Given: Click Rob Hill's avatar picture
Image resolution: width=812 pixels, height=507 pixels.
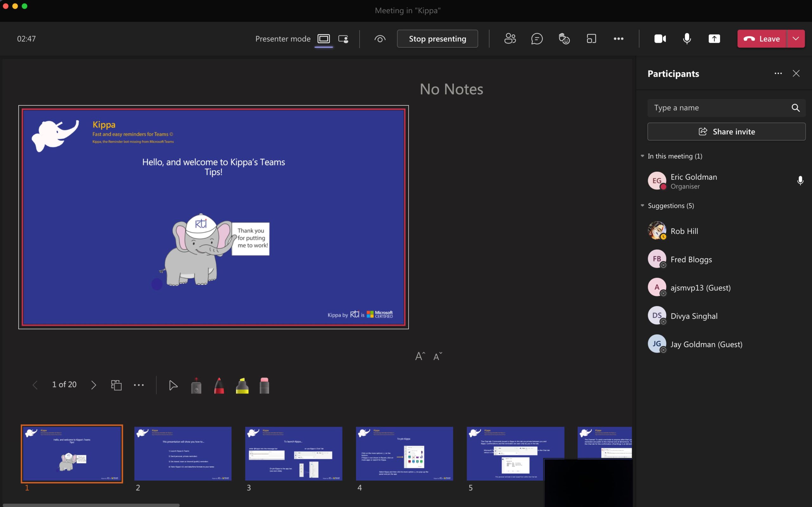Looking at the screenshot, I should coord(657,230).
